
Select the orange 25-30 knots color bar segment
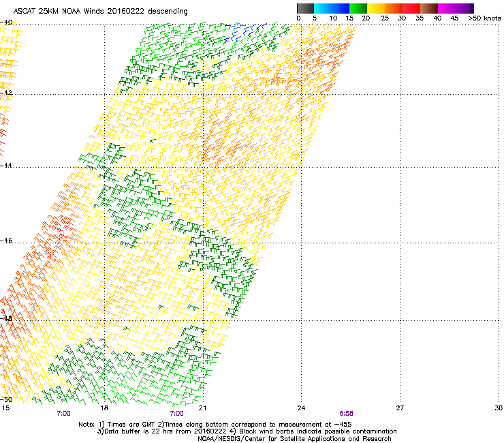point(394,8)
